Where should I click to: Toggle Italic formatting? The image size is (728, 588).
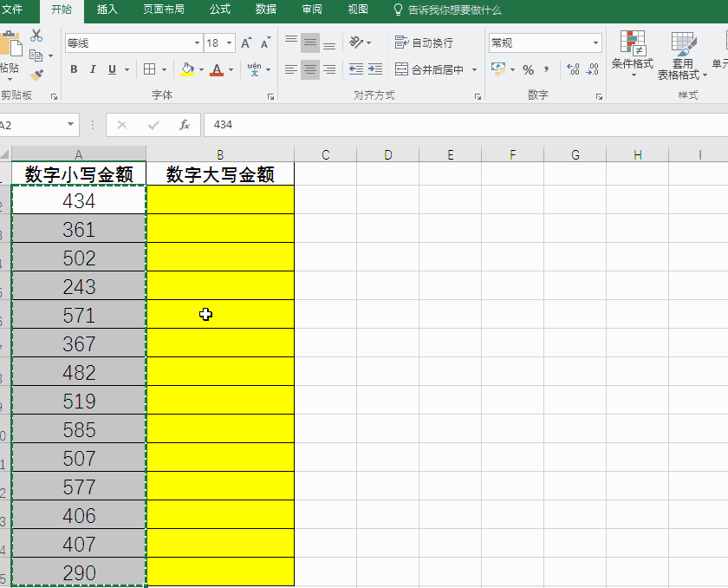93,69
